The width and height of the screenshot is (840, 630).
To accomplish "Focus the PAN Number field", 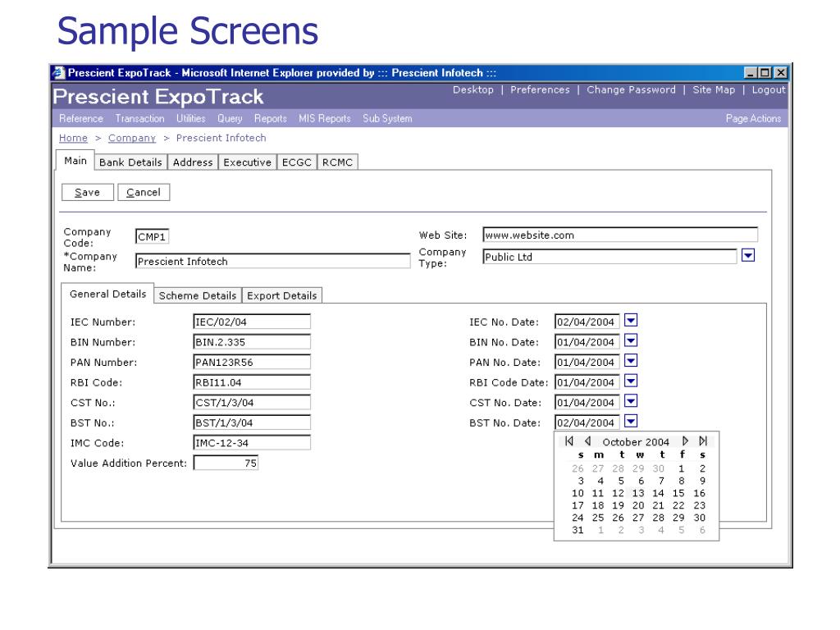I will point(252,362).
